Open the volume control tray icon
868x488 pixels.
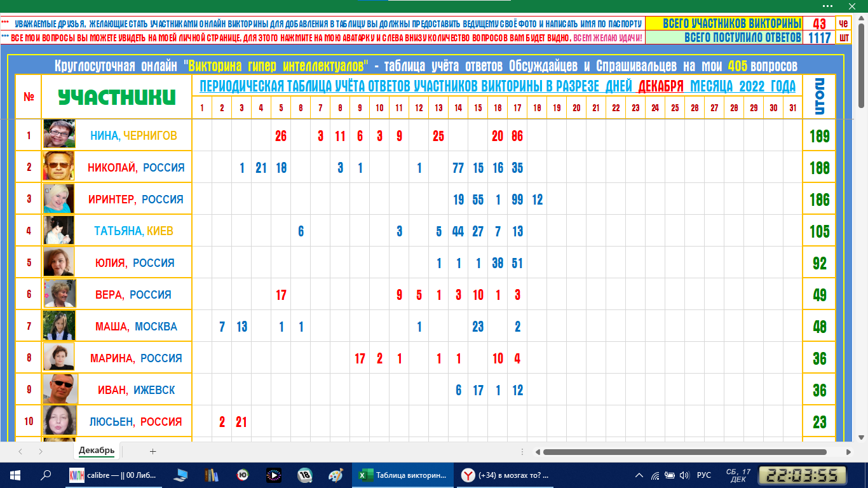(x=684, y=475)
